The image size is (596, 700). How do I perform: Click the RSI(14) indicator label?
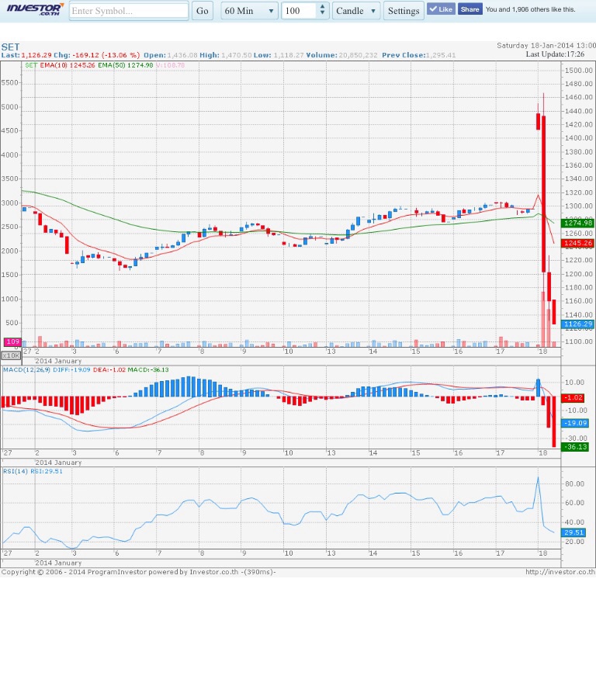[x=16, y=471]
